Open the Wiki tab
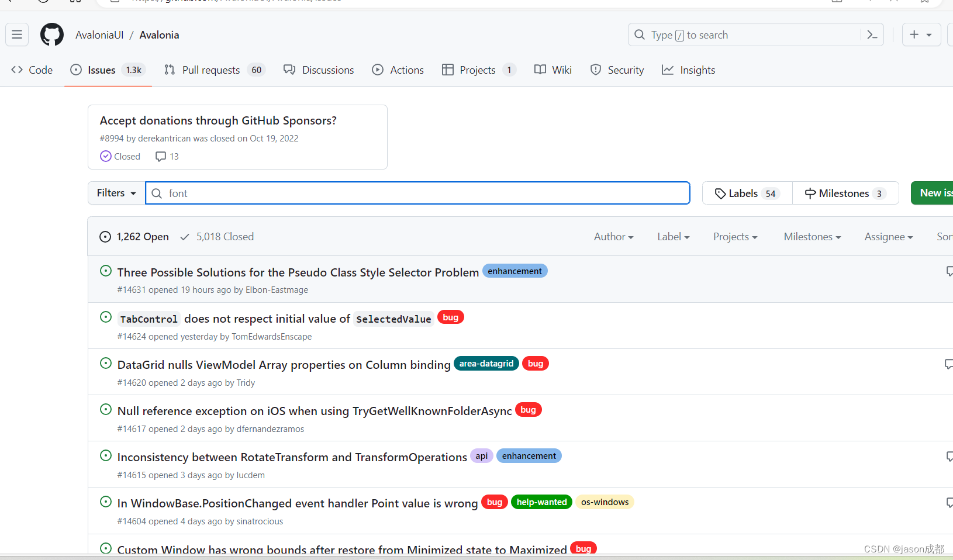Image resolution: width=953 pixels, height=560 pixels. click(553, 70)
